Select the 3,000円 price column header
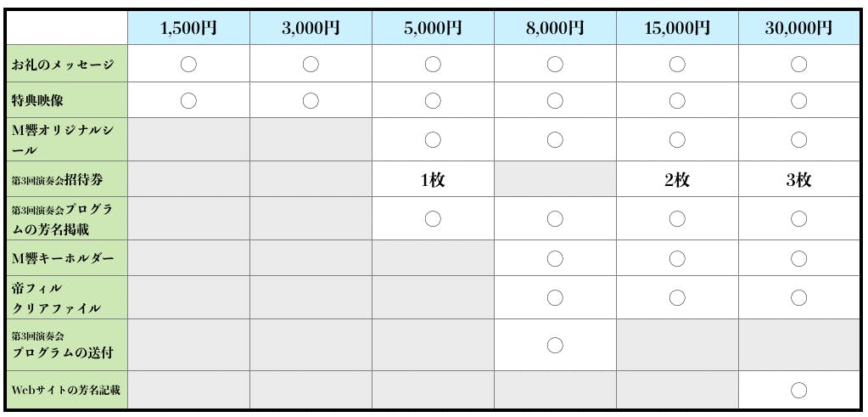This screenshot has width=868, height=417. pyautogui.click(x=311, y=28)
